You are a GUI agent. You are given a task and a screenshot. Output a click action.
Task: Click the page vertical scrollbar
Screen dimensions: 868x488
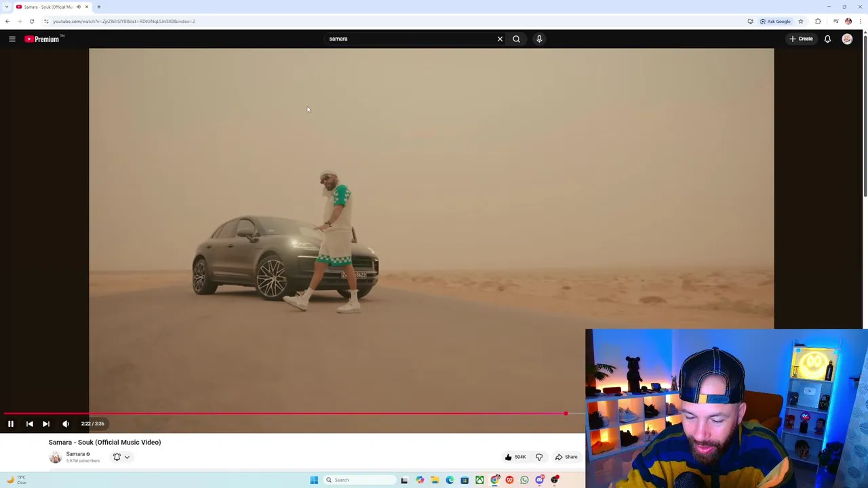pyautogui.click(x=865, y=115)
